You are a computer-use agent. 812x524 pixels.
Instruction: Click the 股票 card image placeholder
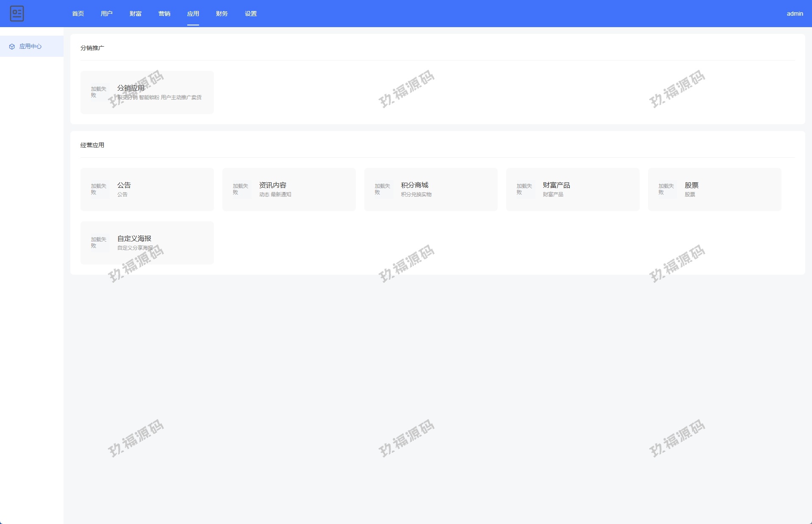pyautogui.click(x=667, y=190)
